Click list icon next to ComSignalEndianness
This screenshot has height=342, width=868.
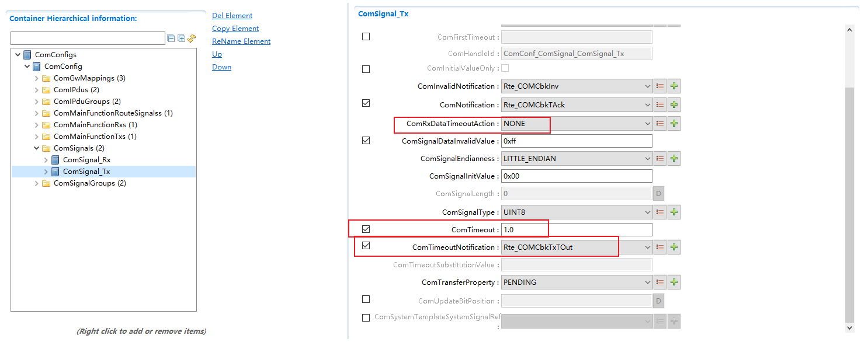click(x=660, y=159)
